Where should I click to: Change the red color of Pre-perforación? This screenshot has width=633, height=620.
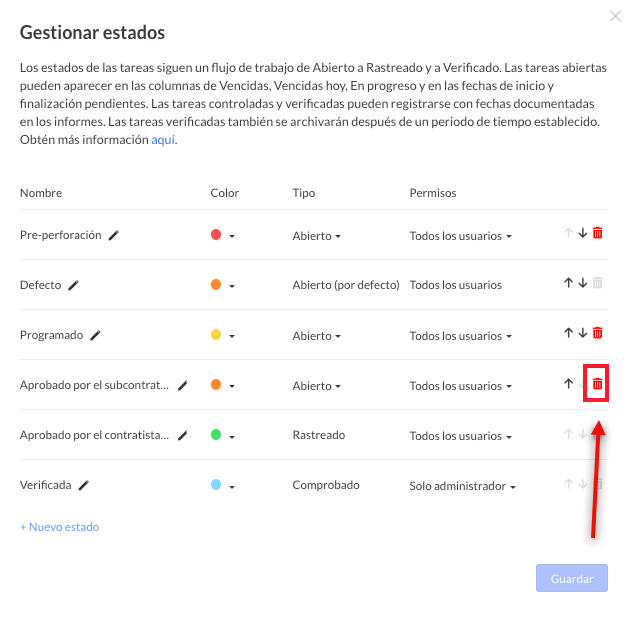click(223, 235)
